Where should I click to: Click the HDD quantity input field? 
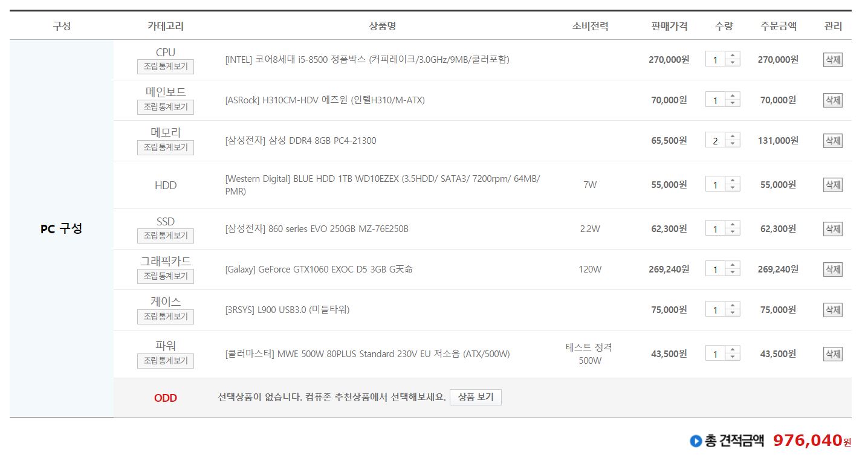click(x=716, y=185)
